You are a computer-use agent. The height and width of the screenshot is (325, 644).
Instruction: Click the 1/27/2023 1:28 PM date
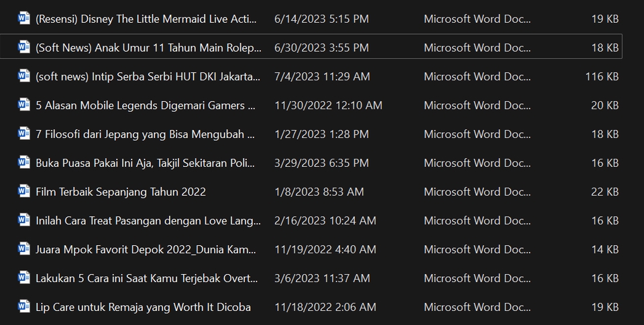(x=321, y=134)
